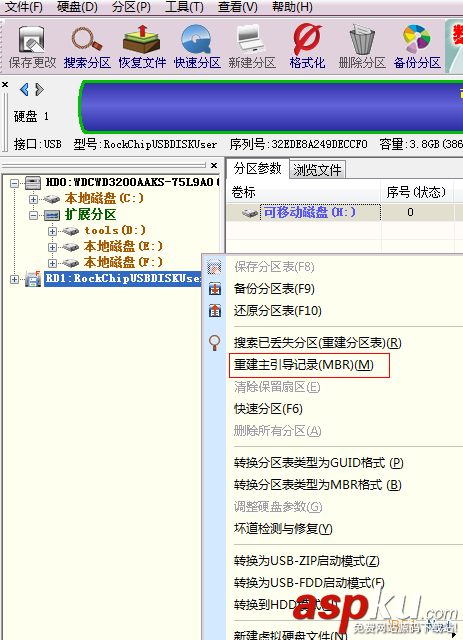463x640 pixels.
Task: Collapse the 扩展分区 tree node
Action: point(33,215)
